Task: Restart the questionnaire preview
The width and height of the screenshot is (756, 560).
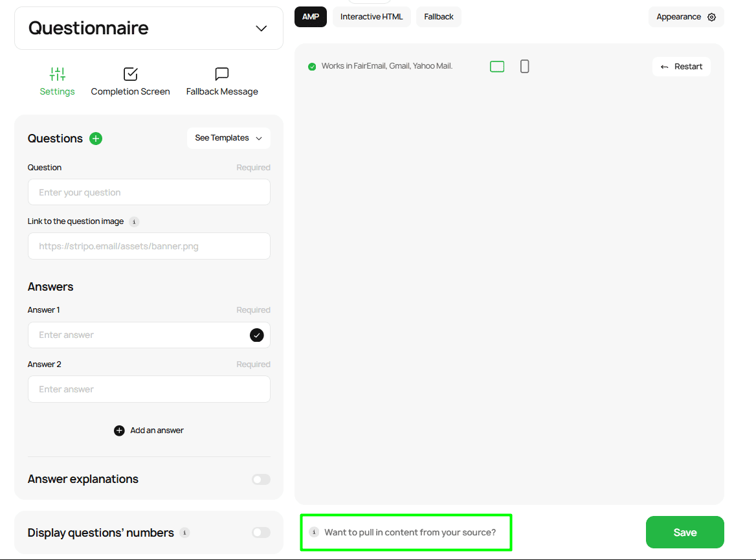Action: pos(681,66)
